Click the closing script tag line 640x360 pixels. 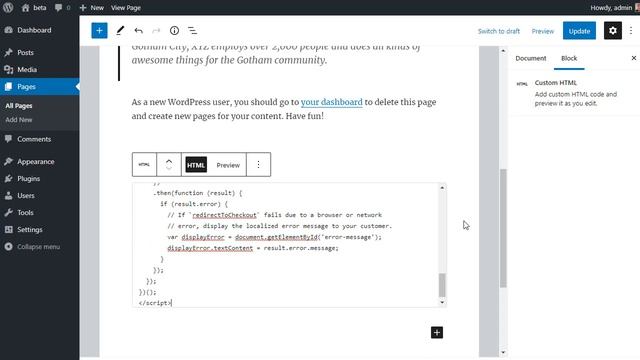[155, 303]
